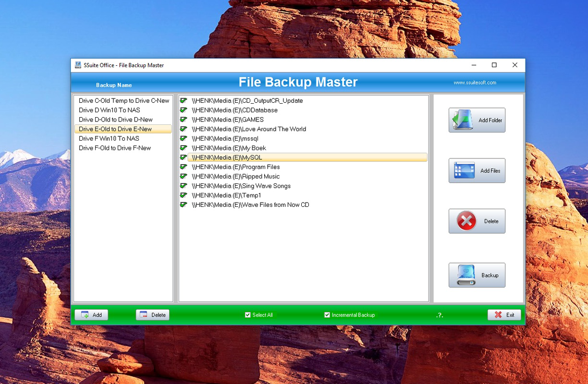This screenshot has height=384, width=588.
Task: Select the CD_OutputCR_Update path text
Action: [247, 101]
